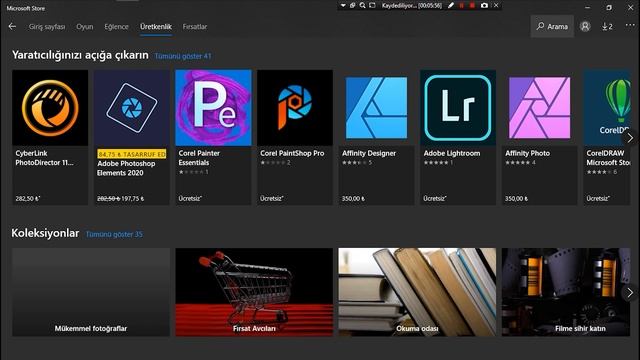Switch to Fırsatlar tab
The width and height of the screenshot is (640, 360).
pos(195,27)
